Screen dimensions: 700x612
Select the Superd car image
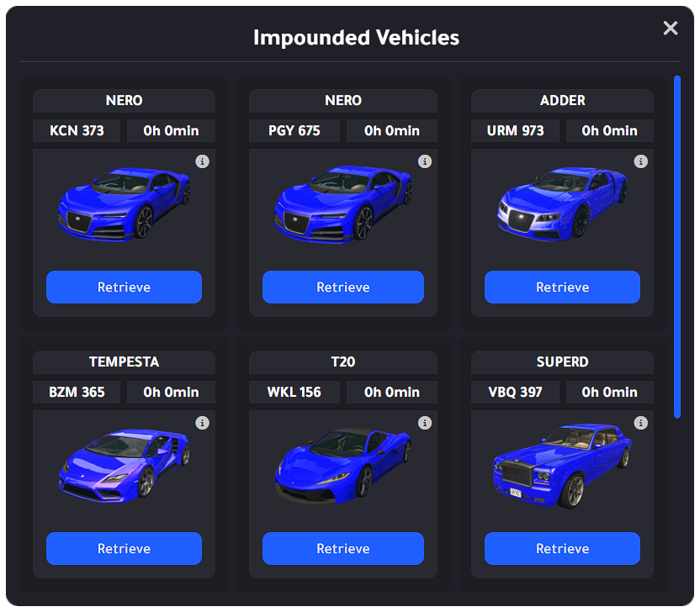[x=562, y=467]
